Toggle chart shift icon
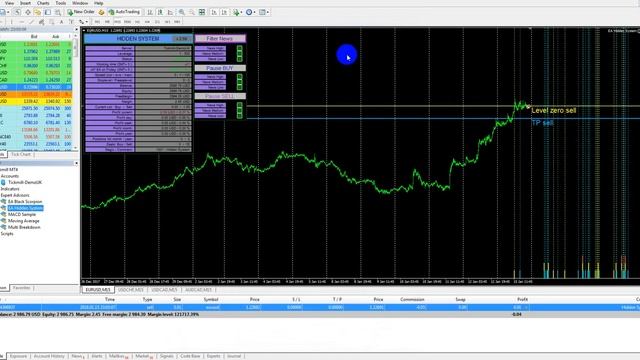This screenshot has height=360, width=640. tap(224, 12)
